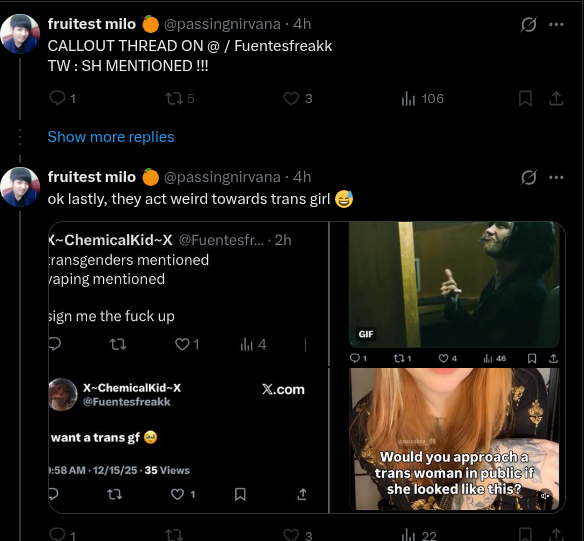Like the second tweet with 3 likes
Viewport: 584px width, 541px height.
[297, 535]
